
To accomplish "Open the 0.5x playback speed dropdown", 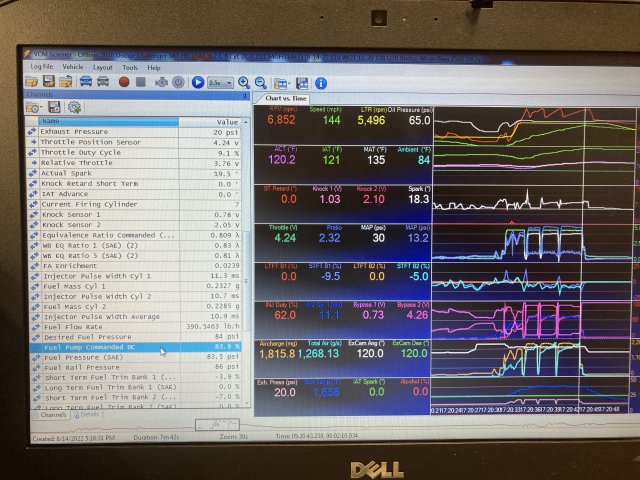I will 220,83.
